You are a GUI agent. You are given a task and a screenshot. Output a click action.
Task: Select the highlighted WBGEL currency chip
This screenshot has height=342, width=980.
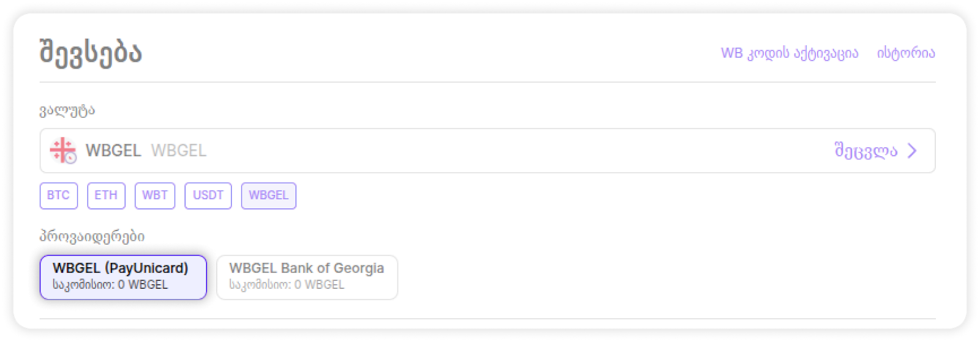[x=268, y=196]
